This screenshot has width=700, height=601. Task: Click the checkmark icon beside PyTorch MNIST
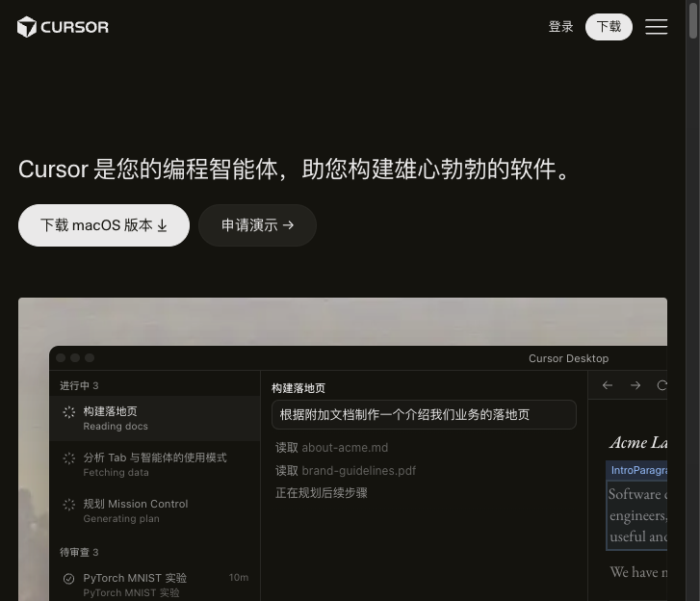(x=68, y=579)
